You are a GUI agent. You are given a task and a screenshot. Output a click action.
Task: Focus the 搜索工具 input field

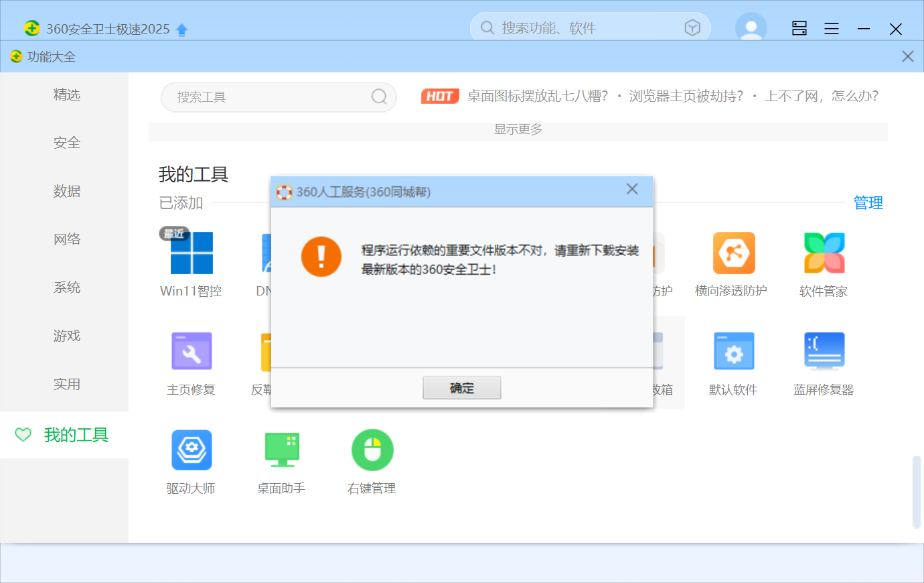pos(279,97)
